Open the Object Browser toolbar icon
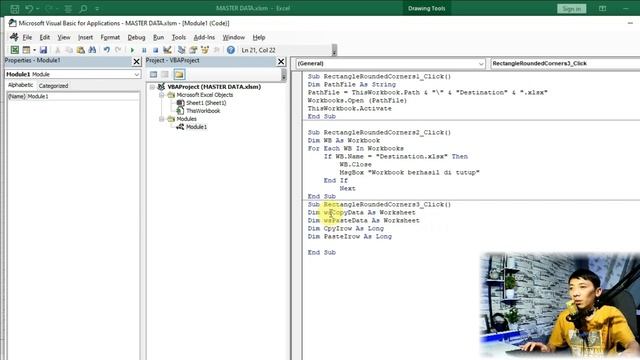Image resolution: width=640 pixels, height=360 pixels. point(205,50)
